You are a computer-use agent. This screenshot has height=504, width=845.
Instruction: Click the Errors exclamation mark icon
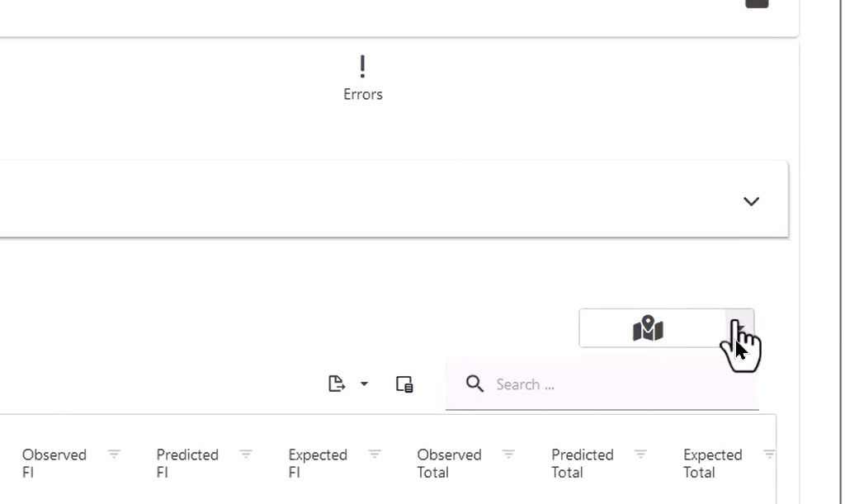(362, 67)
